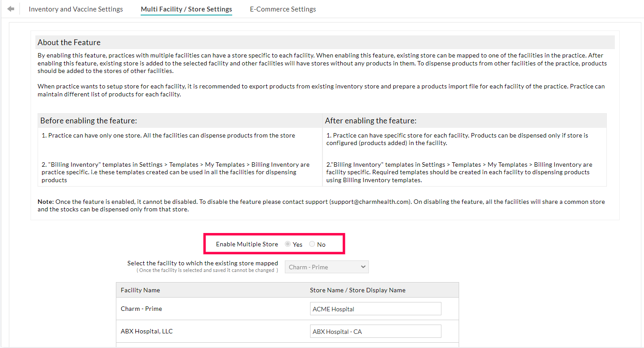
Task: Select the Multi Facility / Store Settings tab
Action: point(186,9)
